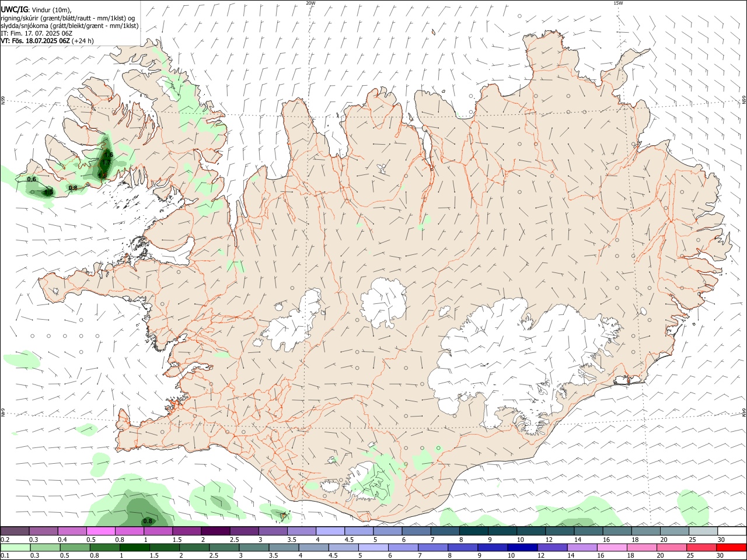The image size is (747, 560).
Task: Click the '4.5' label in the lower legend scale
Action: (333, 556)
